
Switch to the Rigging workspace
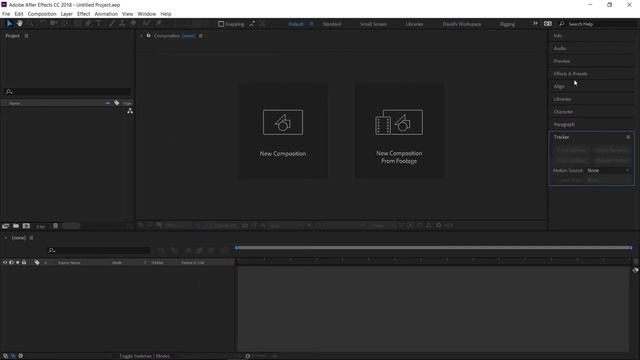tap(507, 24)
